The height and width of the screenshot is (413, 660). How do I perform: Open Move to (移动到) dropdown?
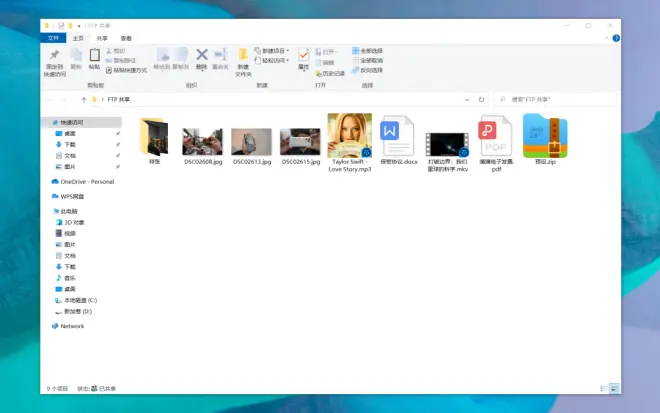point(162,59)
